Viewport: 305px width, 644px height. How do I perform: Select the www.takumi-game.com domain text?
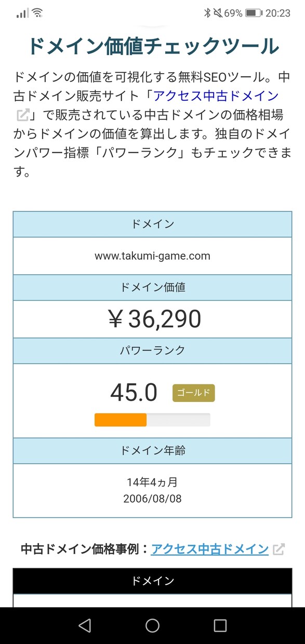click(x=152, y=256)
